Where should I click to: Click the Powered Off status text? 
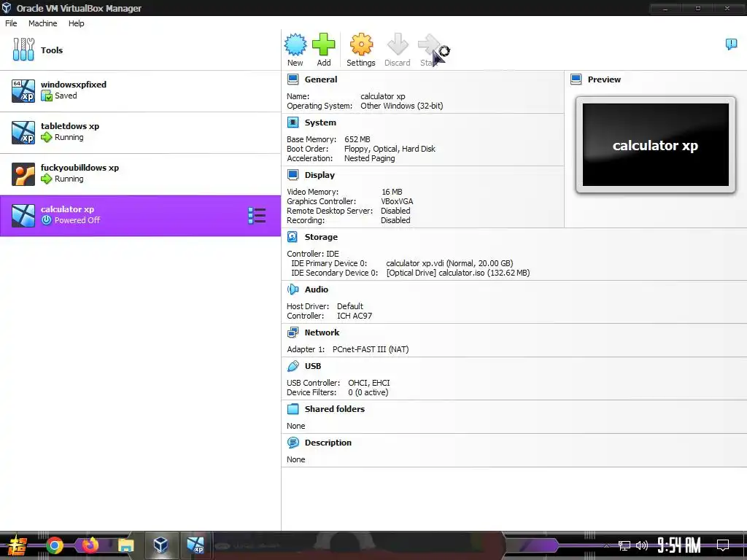click(77, 220)
